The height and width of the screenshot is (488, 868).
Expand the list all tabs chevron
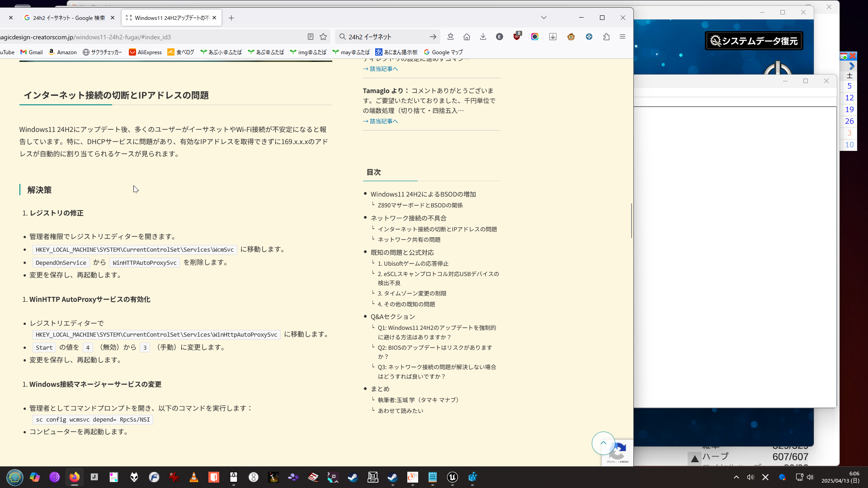pos(544,18)
